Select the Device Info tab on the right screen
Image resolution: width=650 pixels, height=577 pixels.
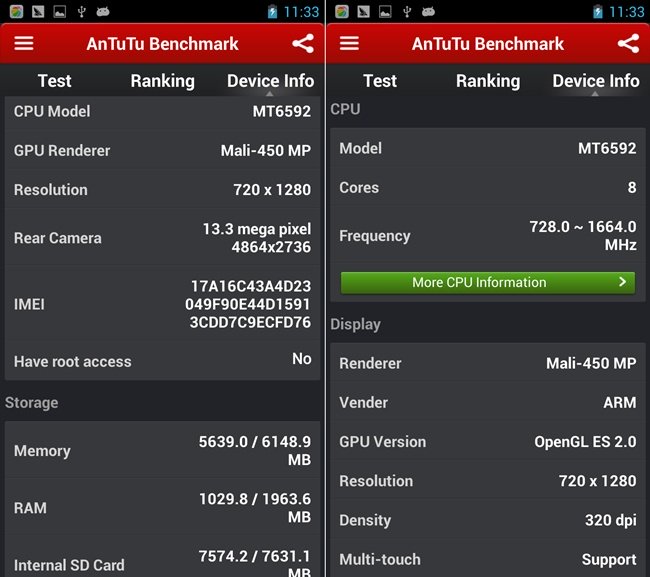click(x=595, y=81)
